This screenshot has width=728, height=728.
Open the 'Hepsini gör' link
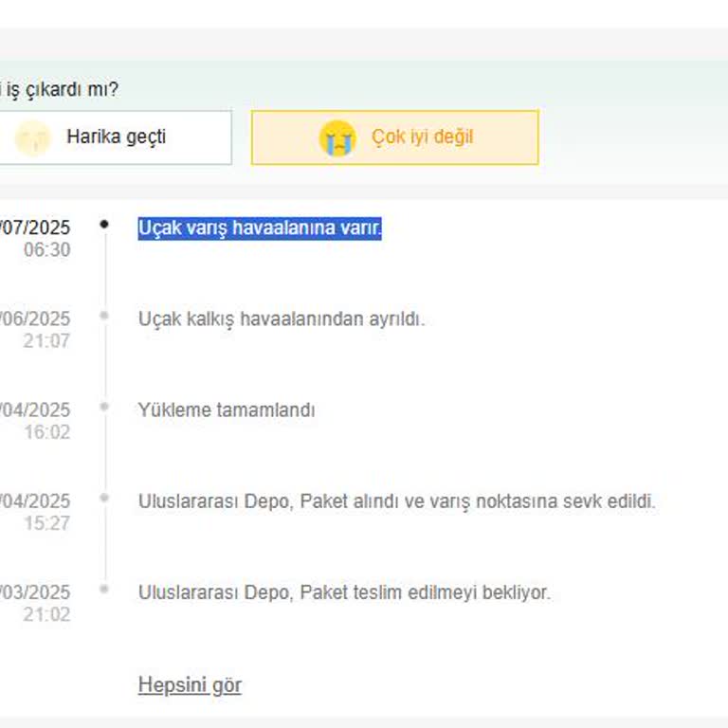190,684
